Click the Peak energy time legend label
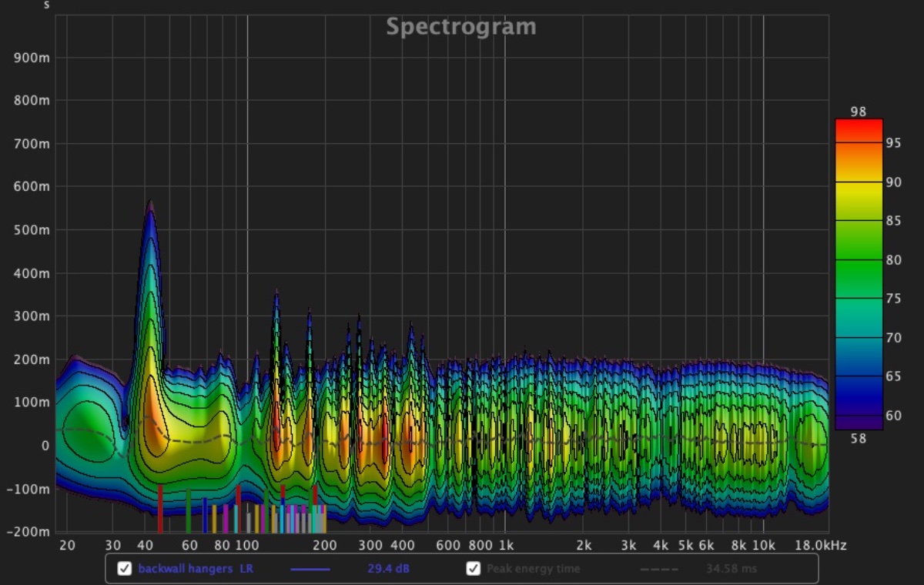924x585 pixels. coord(533,569)
